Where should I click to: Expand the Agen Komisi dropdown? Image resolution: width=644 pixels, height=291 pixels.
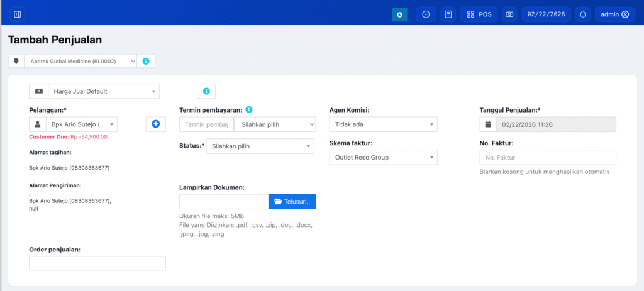pyautogui.click(x=382, y=124)
